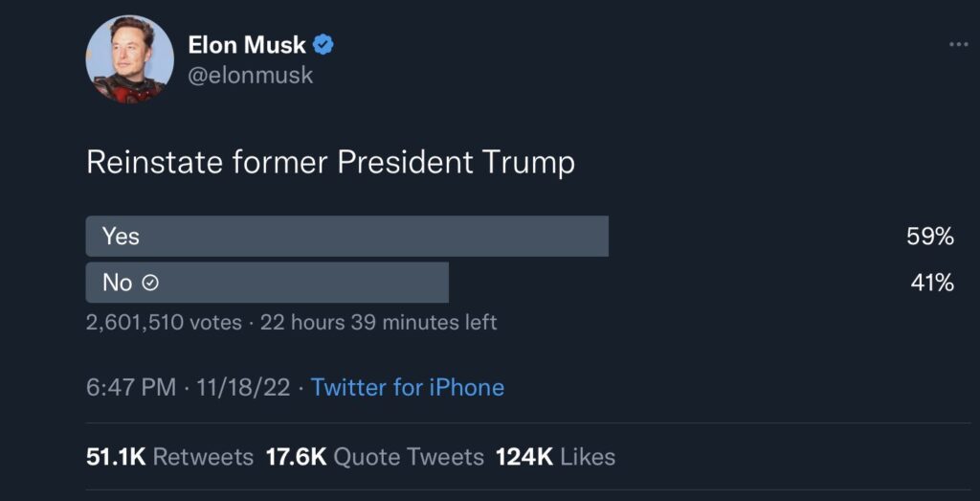Open the Twitter for iPhone link
Image resolution: width=980 pixels, height=501 pixels.
pos(408,387)
